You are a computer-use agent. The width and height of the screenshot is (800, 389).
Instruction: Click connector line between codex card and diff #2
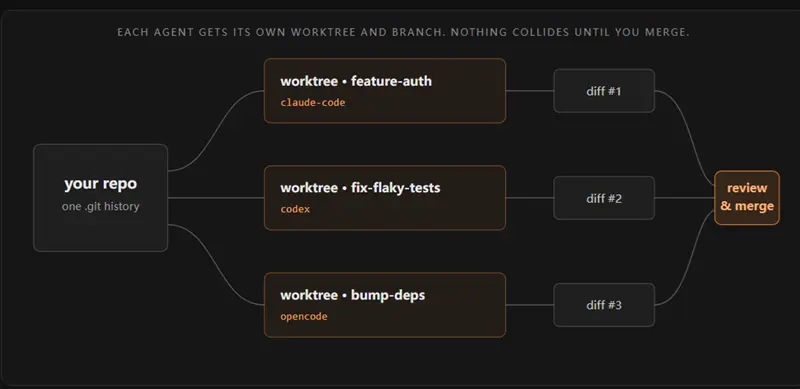pos(530,198)
